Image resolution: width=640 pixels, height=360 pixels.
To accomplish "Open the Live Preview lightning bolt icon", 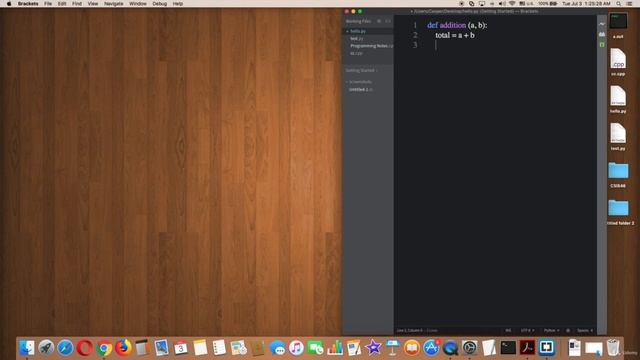I will [x=602, y=24].
